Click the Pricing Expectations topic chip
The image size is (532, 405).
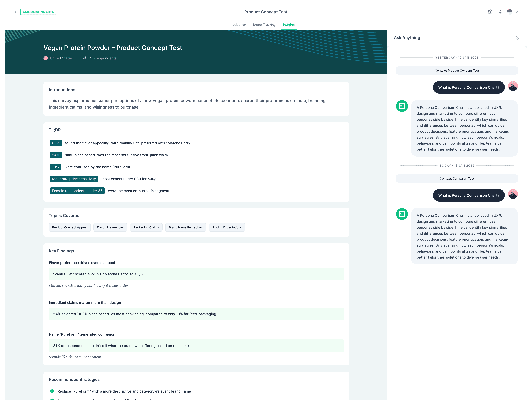click(227, 227)
